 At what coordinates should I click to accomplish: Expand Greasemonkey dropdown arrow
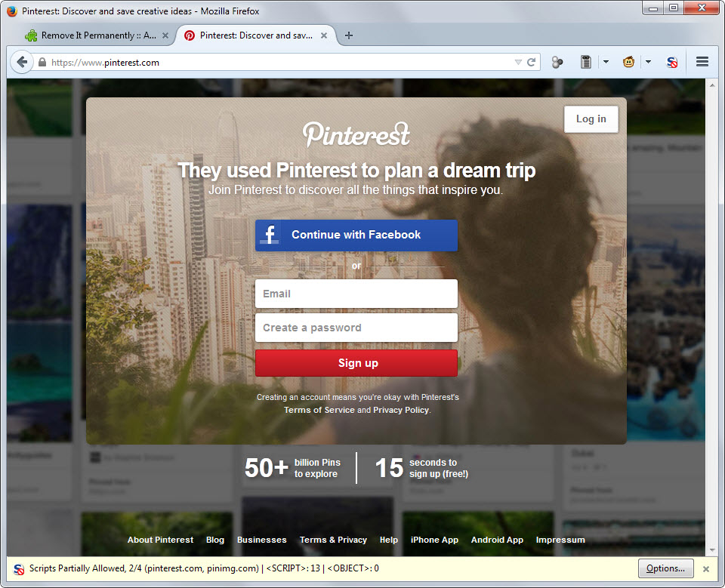click(648, 62)
